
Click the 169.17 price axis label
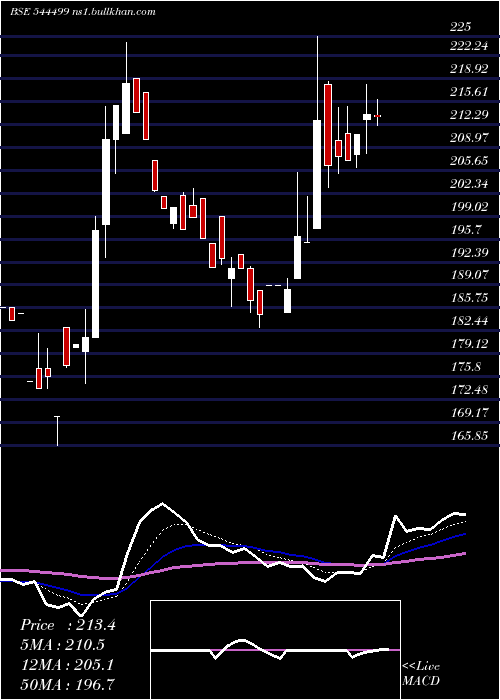(x=469, y=412)
